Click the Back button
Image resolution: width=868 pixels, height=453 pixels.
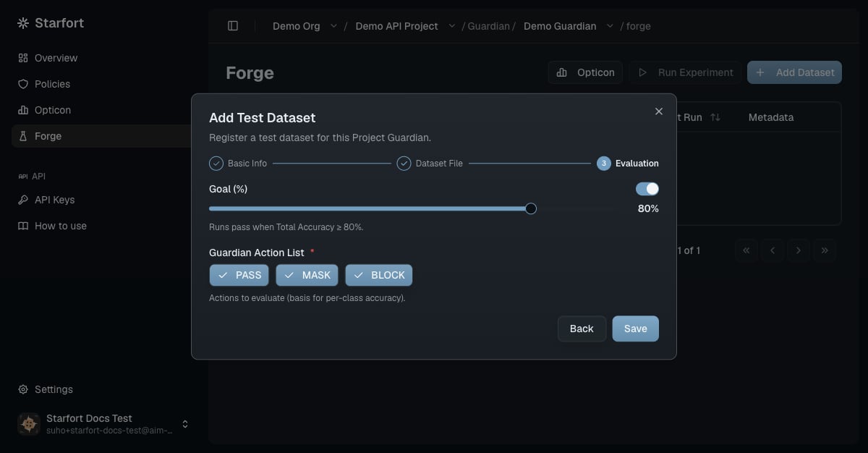(582, 329)
